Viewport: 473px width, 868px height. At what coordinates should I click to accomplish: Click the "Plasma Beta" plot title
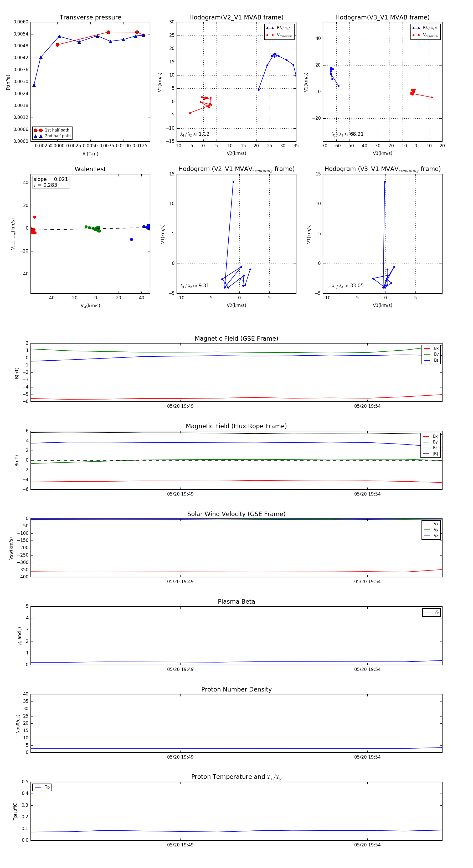click(236, 602)
